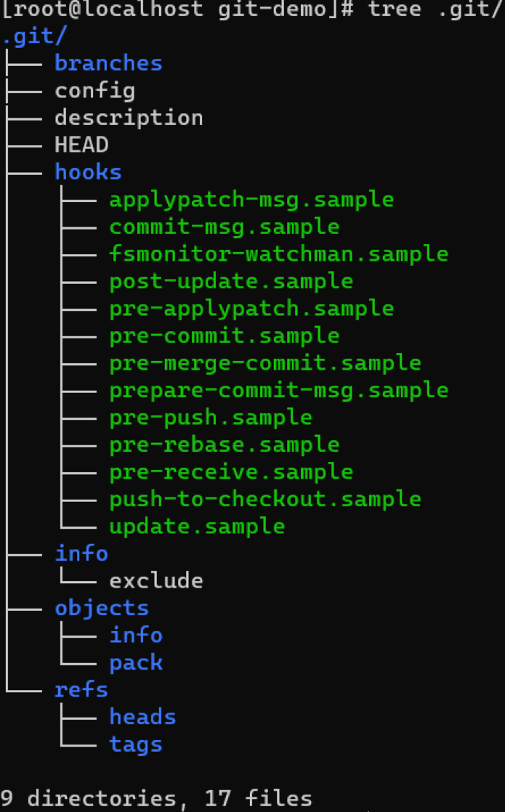The height and width of the screenshot is (812, 505).
Task: Select applypatch-msg.sample hook file
Action: tap(251, 200)
